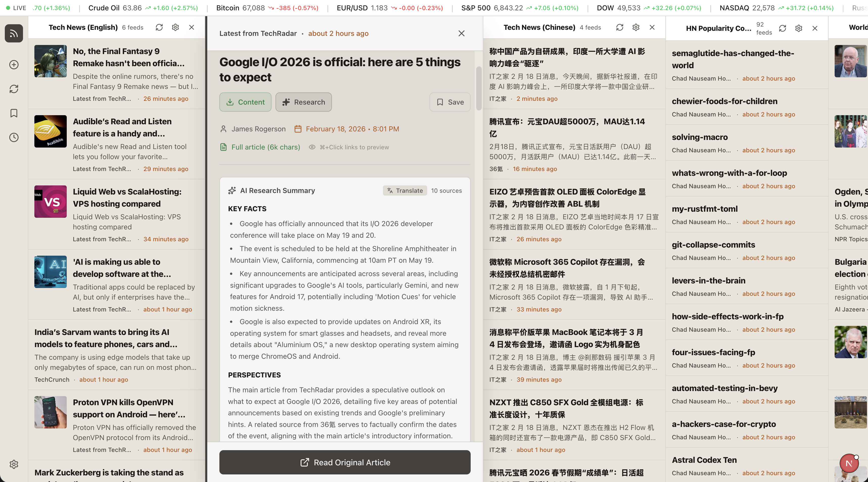Click the add feed plus icon
Screen dimensions: 868x482
(14, 65)
